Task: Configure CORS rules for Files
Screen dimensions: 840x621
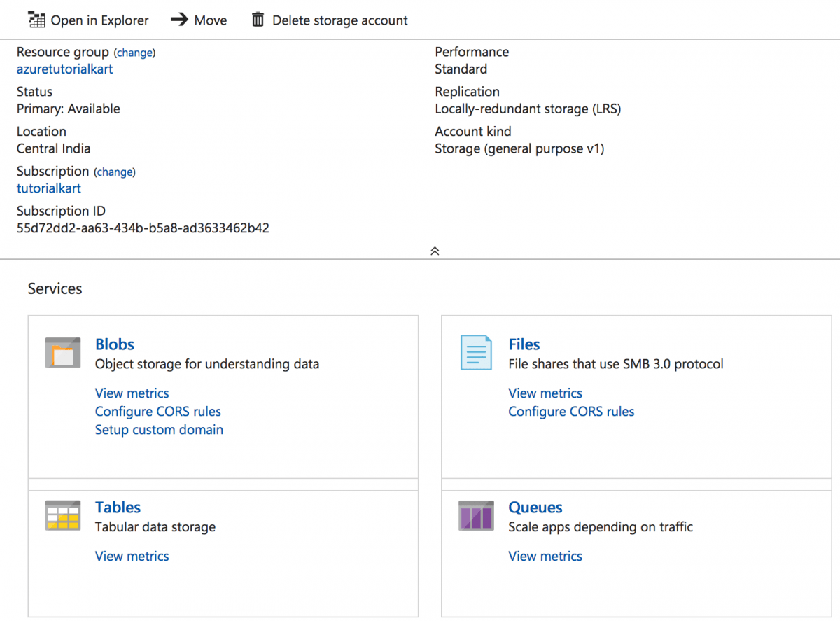Action: (571, 411)
